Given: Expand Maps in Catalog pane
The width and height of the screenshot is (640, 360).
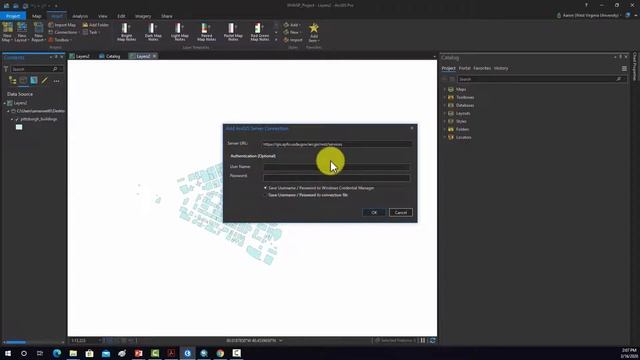Looking at the screenshot, I should [x=444, y=89].
